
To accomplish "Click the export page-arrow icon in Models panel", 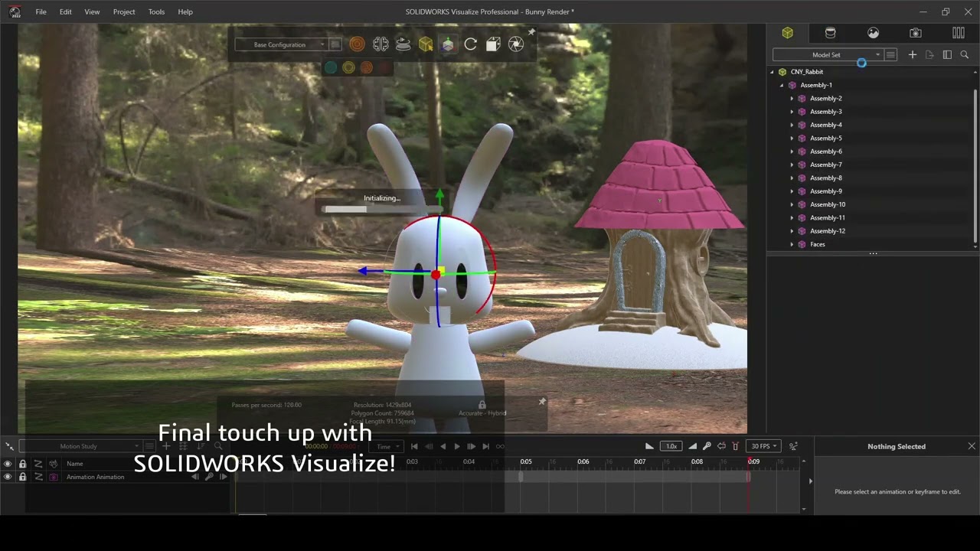I will click(x=929, y=55).
